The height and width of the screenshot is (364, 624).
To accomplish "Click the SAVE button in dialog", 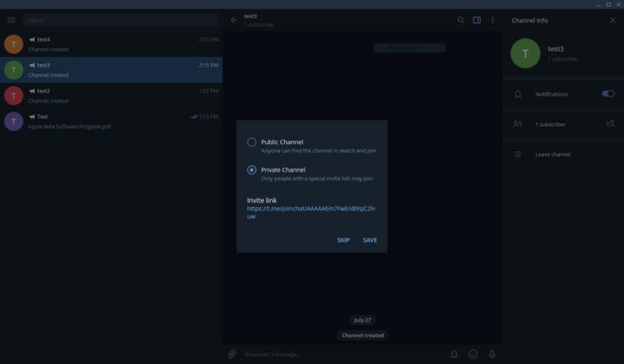I will pos(370,240).
